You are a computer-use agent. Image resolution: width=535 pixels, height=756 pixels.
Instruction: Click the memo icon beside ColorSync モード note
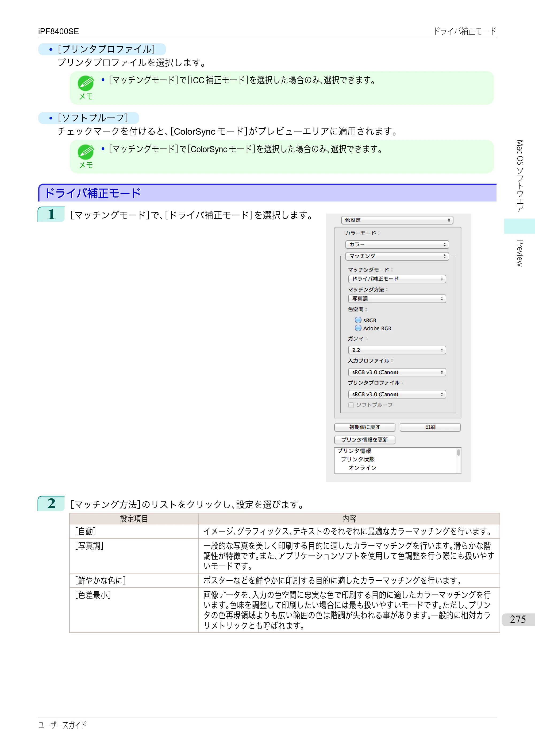(86, 152)
